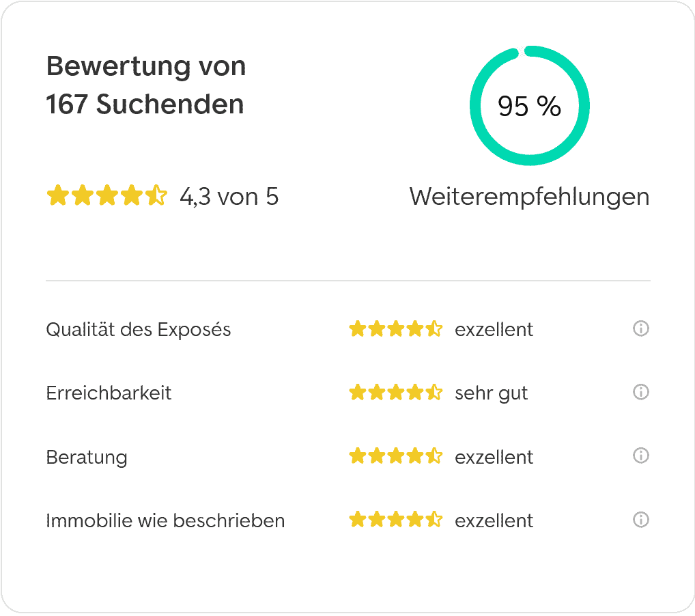Screen dimensions: 695x616
Task: Click star rating in Erreichbarkeit row
Action: pos(396,393)
